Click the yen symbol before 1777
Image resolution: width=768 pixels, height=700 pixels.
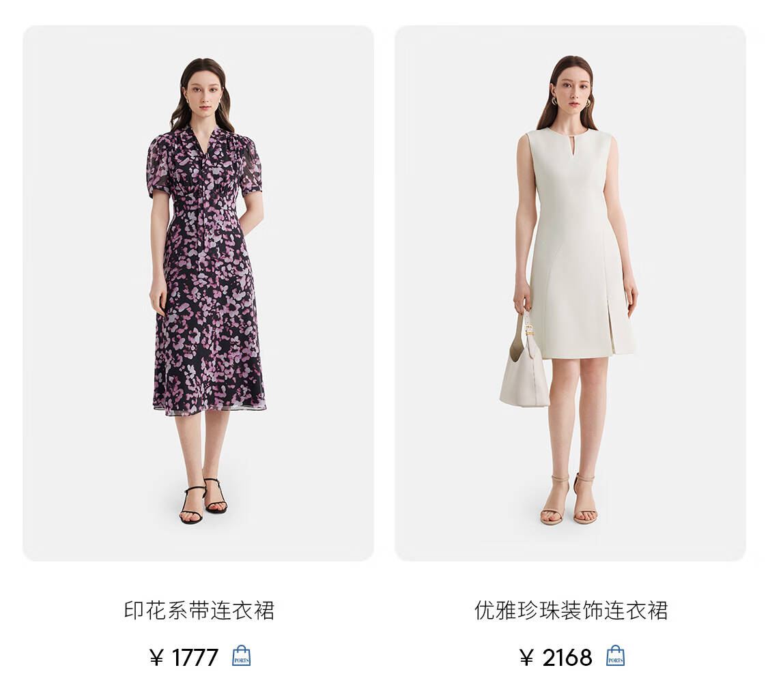(156, 658)
